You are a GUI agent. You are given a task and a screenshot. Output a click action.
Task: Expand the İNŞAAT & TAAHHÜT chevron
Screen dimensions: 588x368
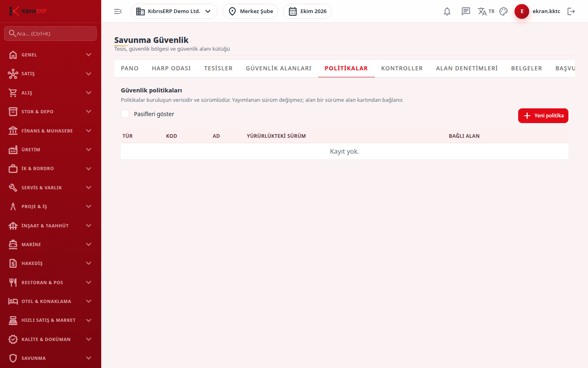(x=89, y=226)
